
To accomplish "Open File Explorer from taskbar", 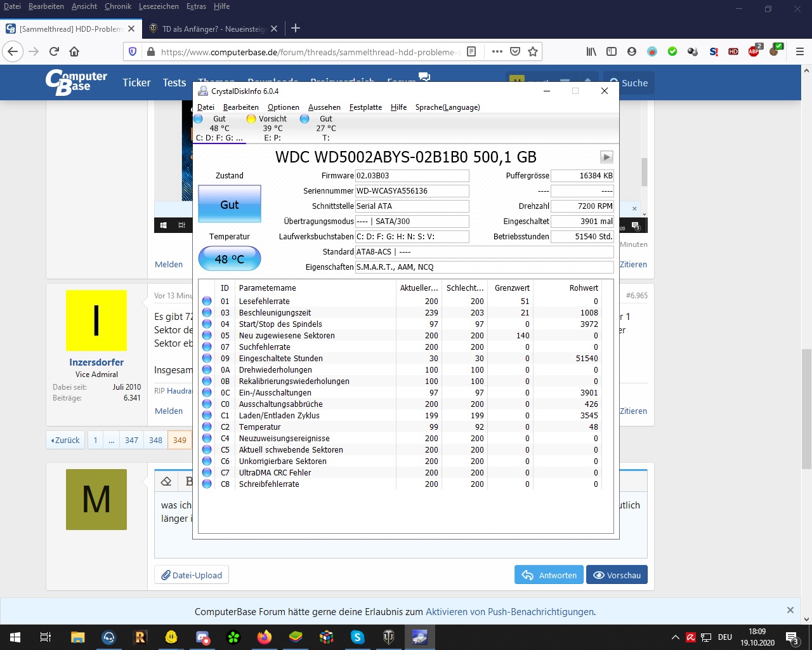I will click(77, 637).
